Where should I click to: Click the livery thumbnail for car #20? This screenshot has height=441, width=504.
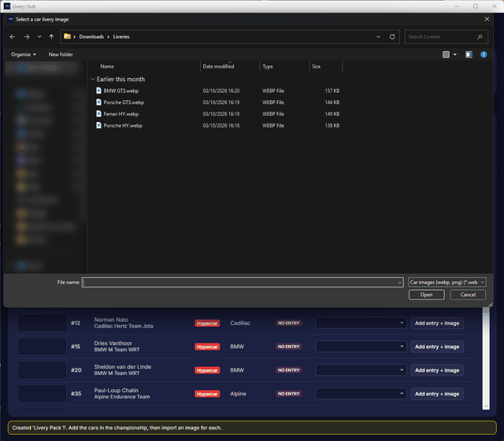(42, 370)
